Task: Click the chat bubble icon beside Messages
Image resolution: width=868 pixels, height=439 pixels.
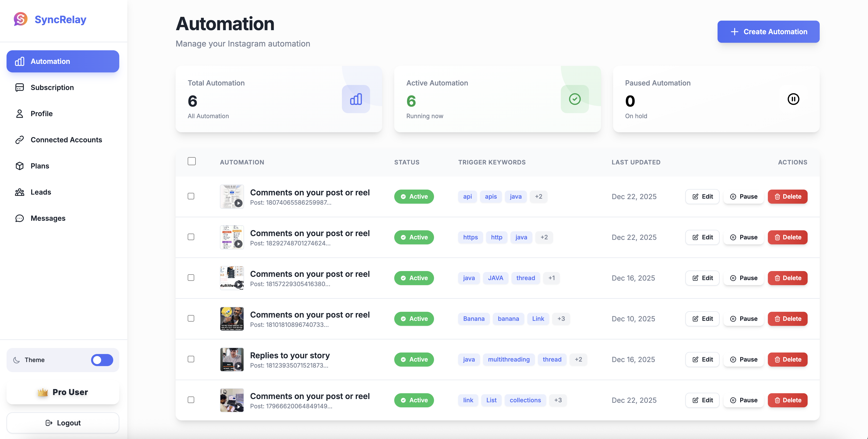Action: click(x=20, y=218)
